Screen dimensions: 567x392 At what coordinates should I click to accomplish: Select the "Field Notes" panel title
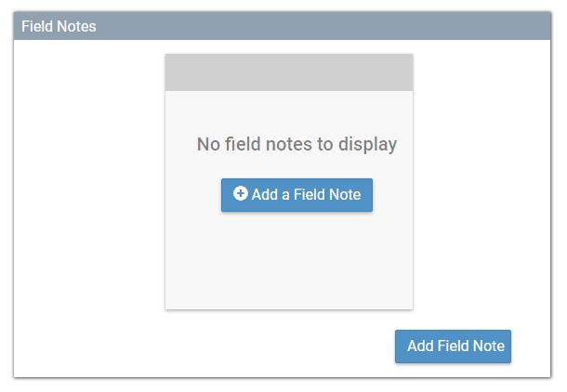click(59, 27)
